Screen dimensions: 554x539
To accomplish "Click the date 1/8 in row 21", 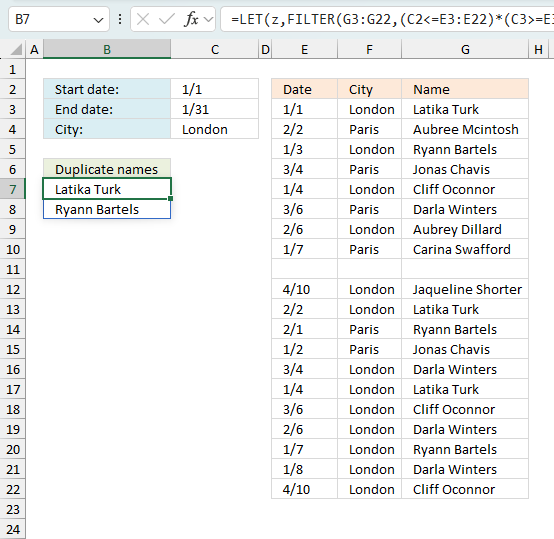I will coord(305,469).
